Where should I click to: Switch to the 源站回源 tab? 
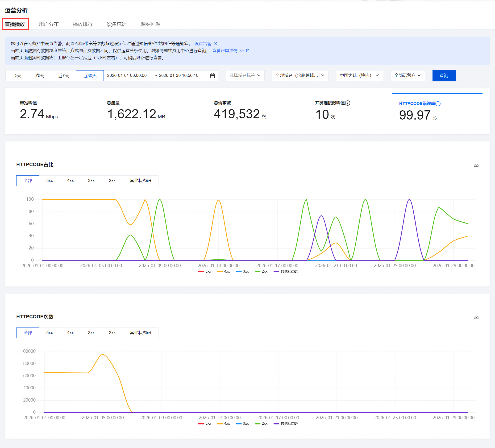[150, 24]
